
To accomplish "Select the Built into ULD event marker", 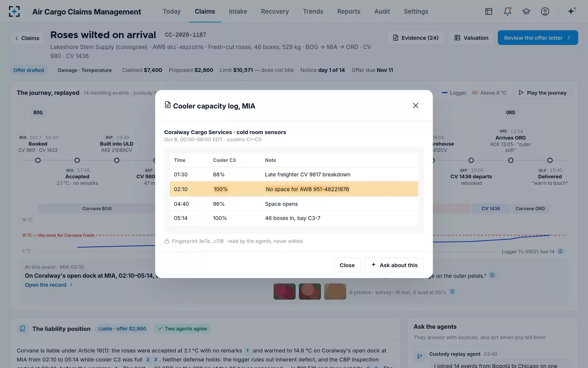I will (x=117, y=160).
